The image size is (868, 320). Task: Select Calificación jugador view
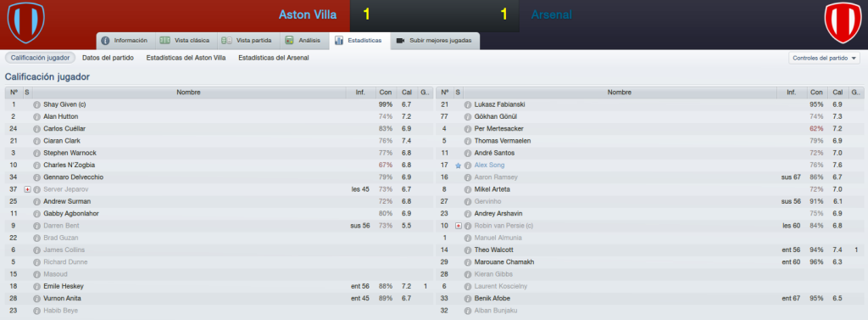(x=40, y=58)
